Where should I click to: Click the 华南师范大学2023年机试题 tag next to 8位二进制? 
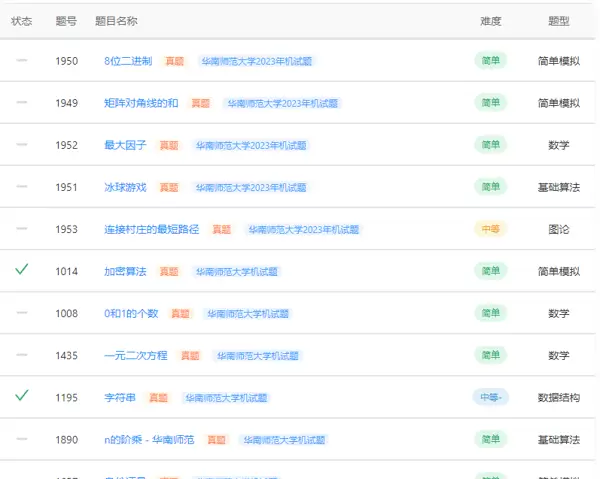(257, 61)
